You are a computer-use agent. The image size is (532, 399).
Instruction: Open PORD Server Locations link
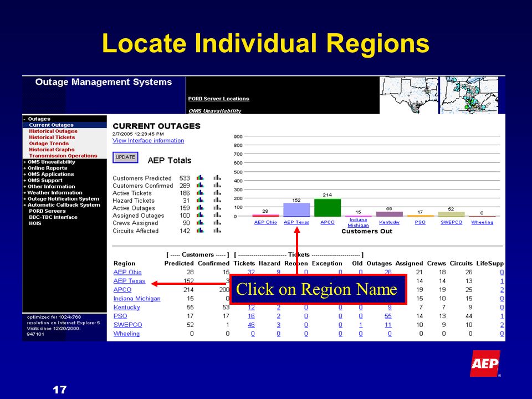pyautogui.click(x=218, y=99)
